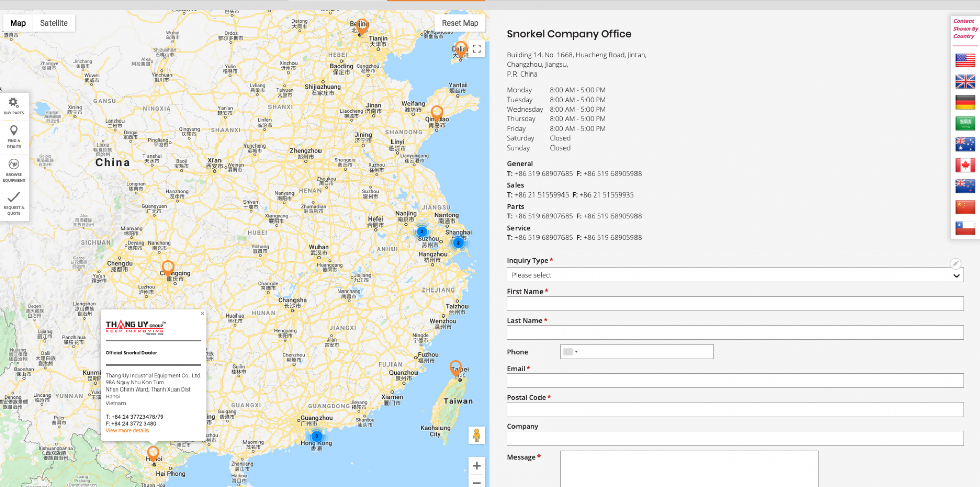Open the phone country code selector

point(571,352)
